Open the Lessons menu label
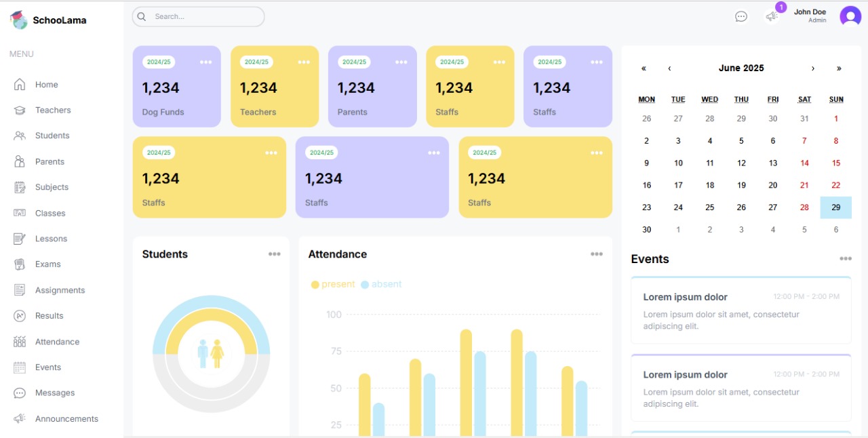This screenshot has width=868, height=438. pyautogui.click(x=52, y=239)
